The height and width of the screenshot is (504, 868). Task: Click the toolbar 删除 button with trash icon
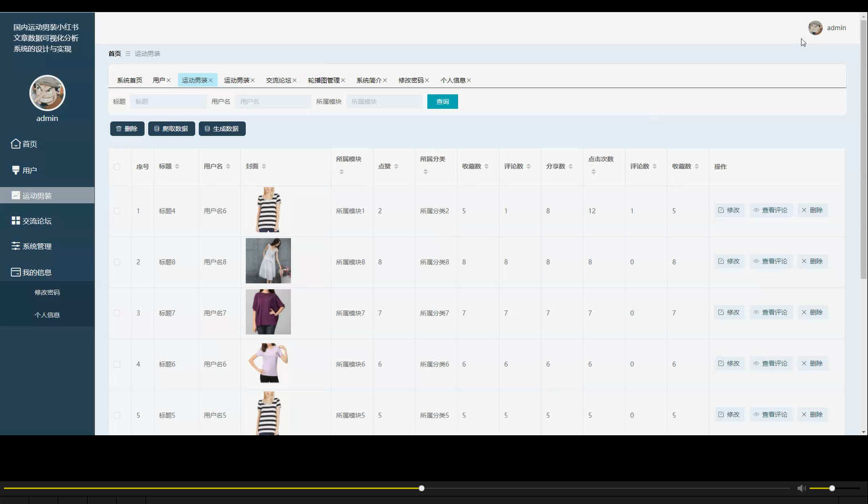127,129
